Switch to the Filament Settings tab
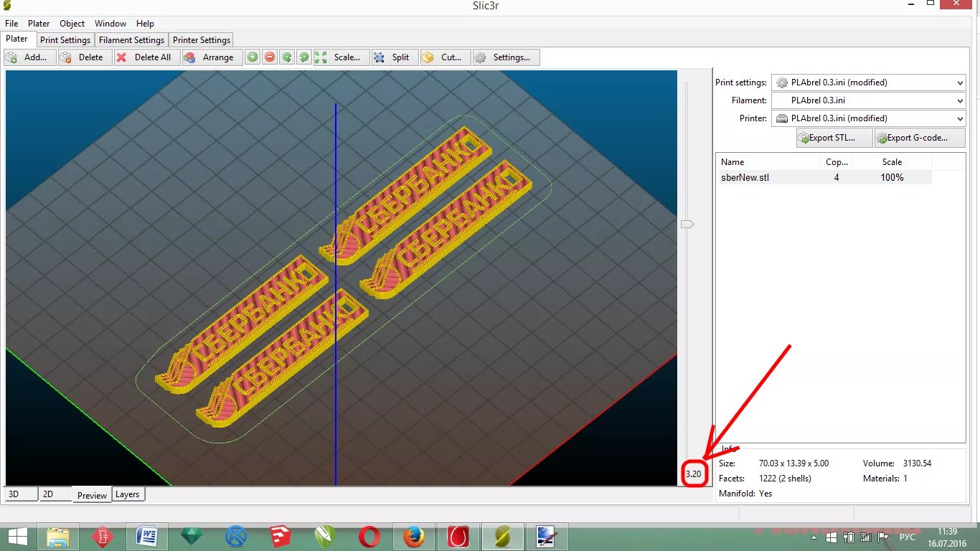The width and height of the screenshot is (980, 551). coord(131,40)
